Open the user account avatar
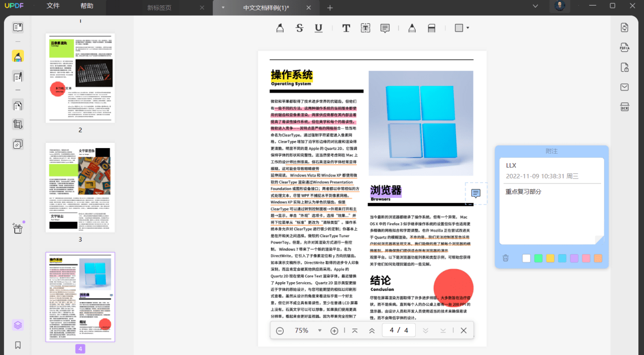Screen dimensions: 644x355 560,6
